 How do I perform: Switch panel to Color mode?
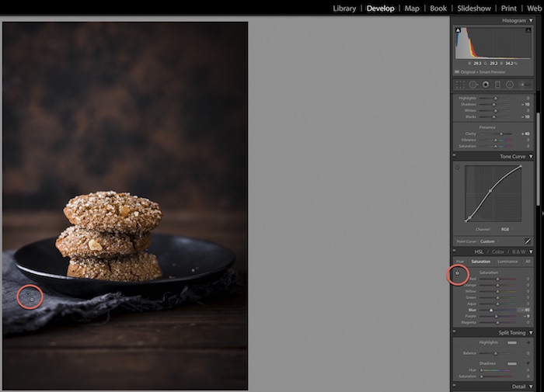[498, 252]
